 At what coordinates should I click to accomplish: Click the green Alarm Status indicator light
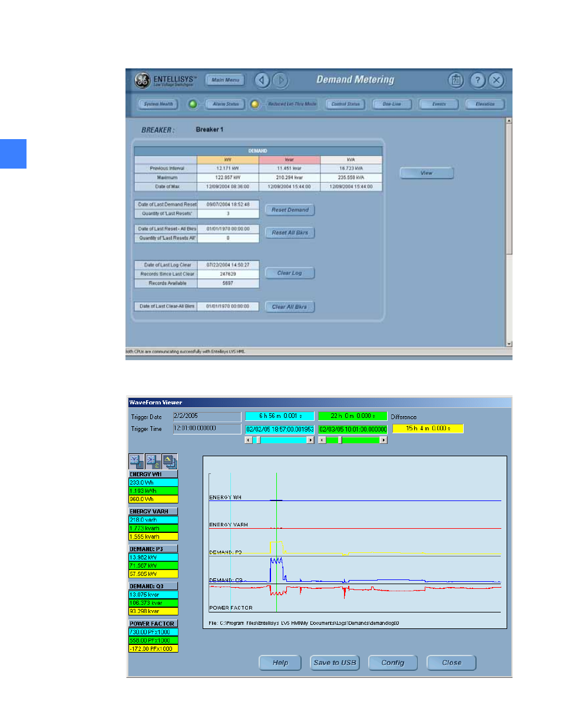pyautogui.click(x=193, y=104)
